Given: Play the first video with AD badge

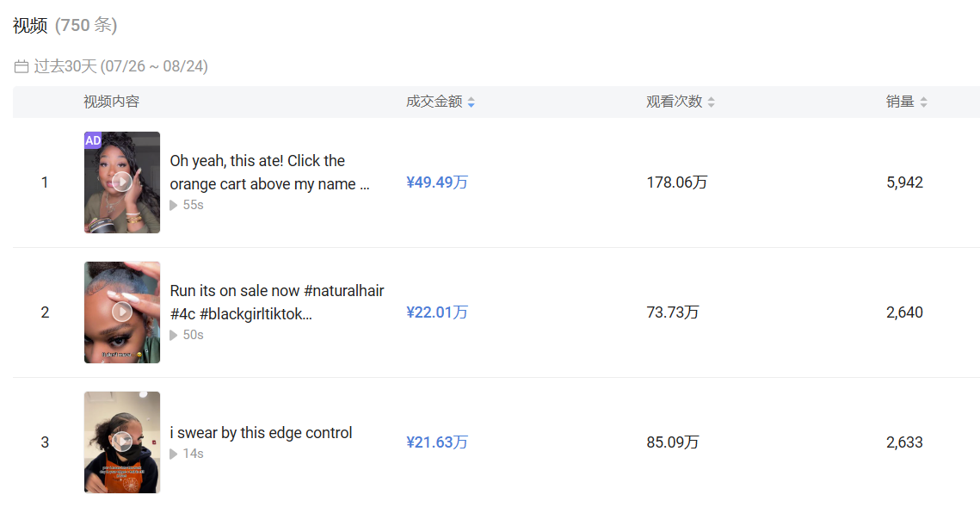Looking at the screenshot, I should [122, 182].
